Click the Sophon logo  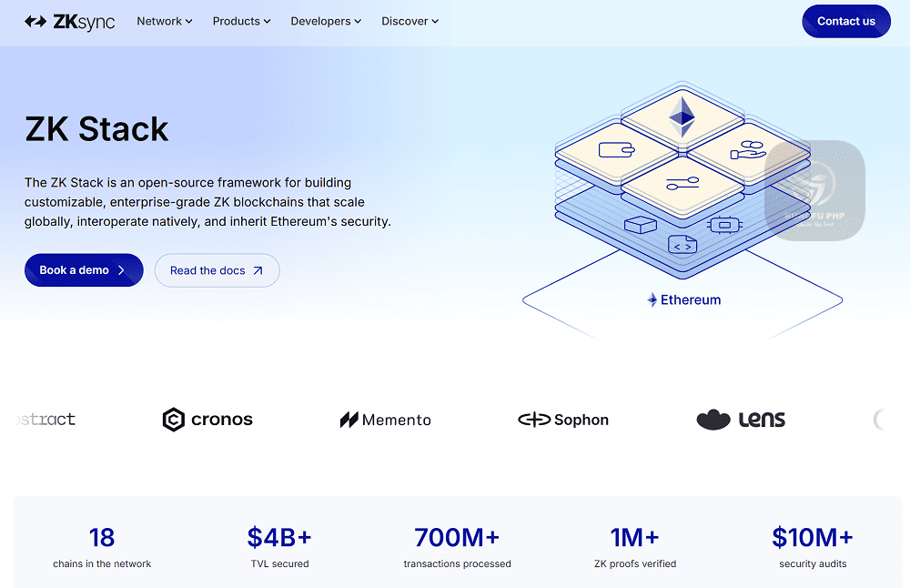563,420
